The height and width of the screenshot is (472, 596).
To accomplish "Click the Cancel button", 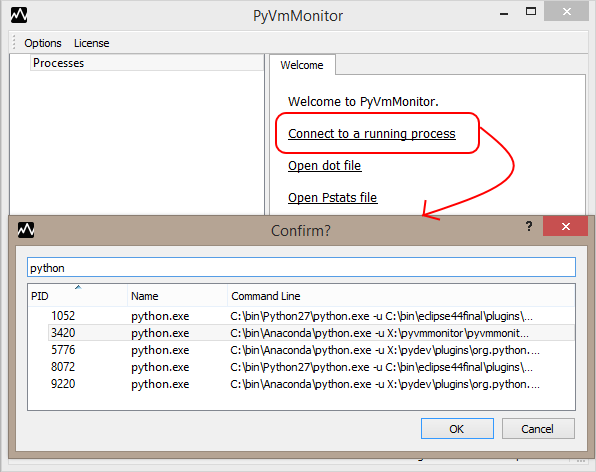I will coord(537,429).
